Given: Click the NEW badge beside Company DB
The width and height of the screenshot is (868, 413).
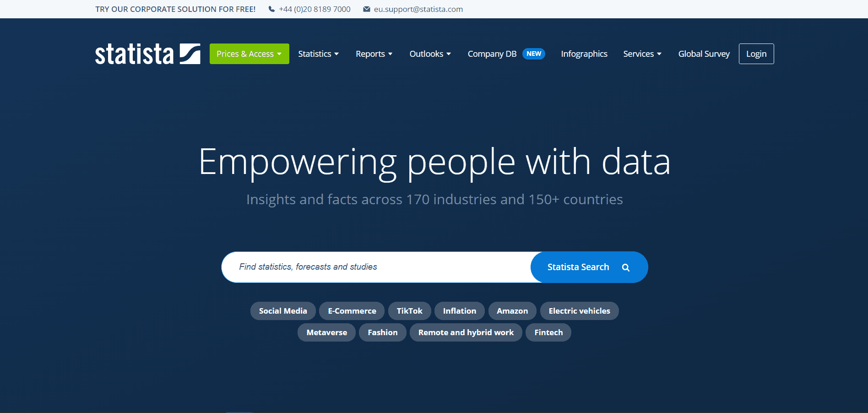Looking at the screenshot, I should 533,54.
